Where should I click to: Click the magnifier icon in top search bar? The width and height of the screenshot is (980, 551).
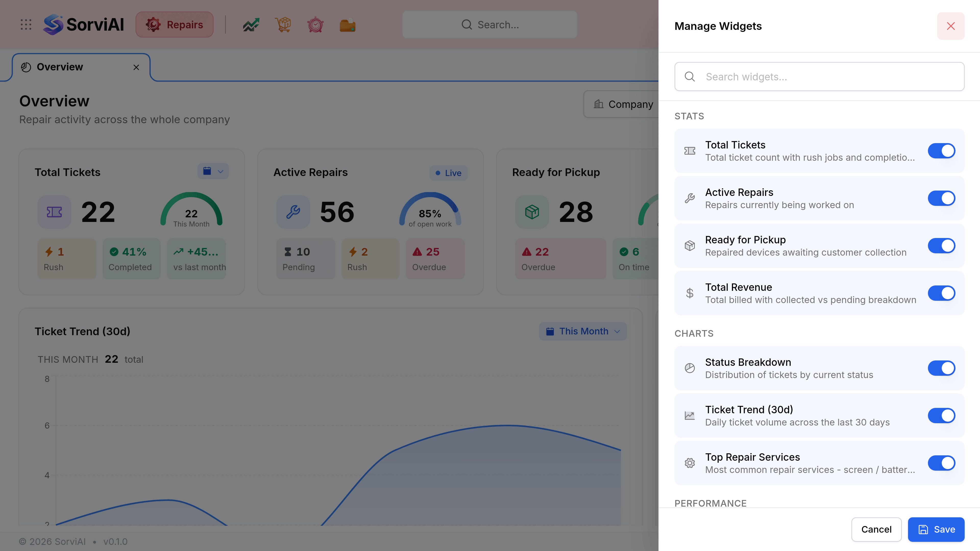click(467, 25)
